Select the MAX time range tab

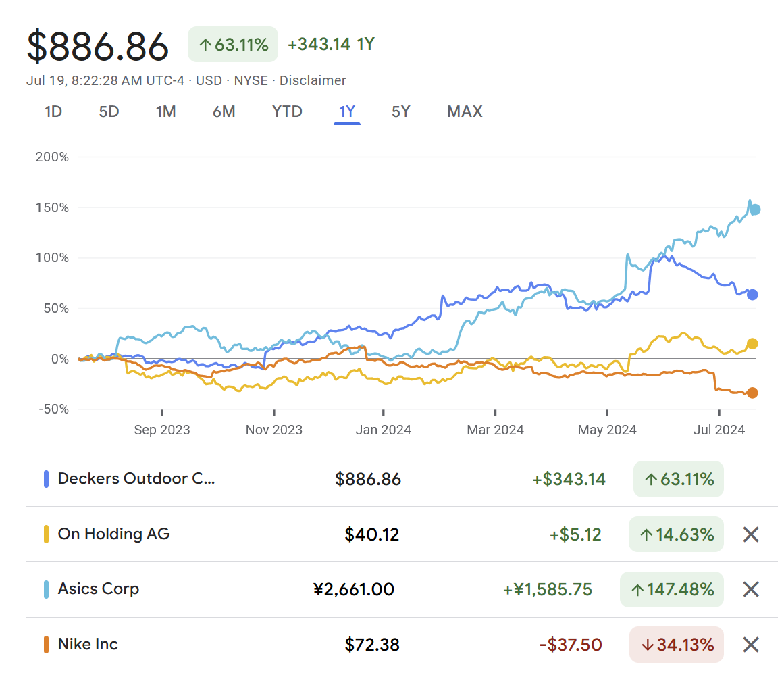point(465,111)
